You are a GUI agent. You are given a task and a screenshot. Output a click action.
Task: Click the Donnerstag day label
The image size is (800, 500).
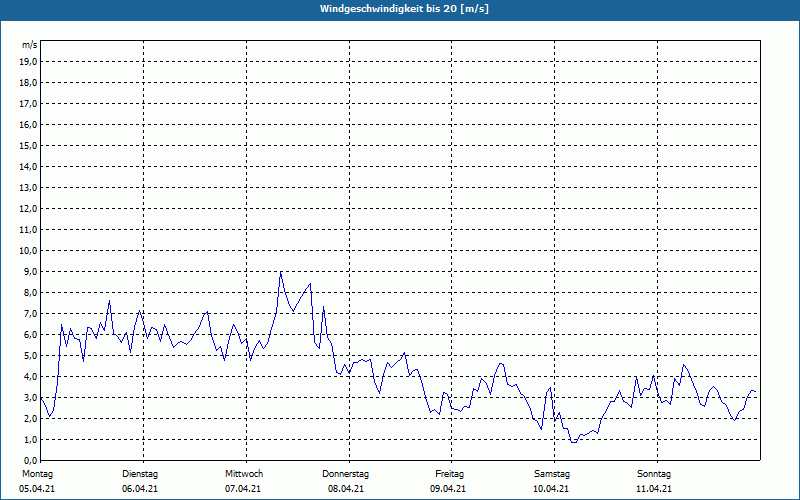coord(345,474)
